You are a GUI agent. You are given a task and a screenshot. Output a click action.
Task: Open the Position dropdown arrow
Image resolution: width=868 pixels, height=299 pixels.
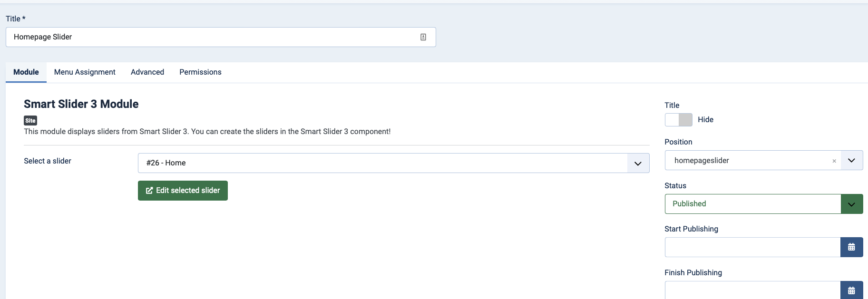[x=851, y=160]
